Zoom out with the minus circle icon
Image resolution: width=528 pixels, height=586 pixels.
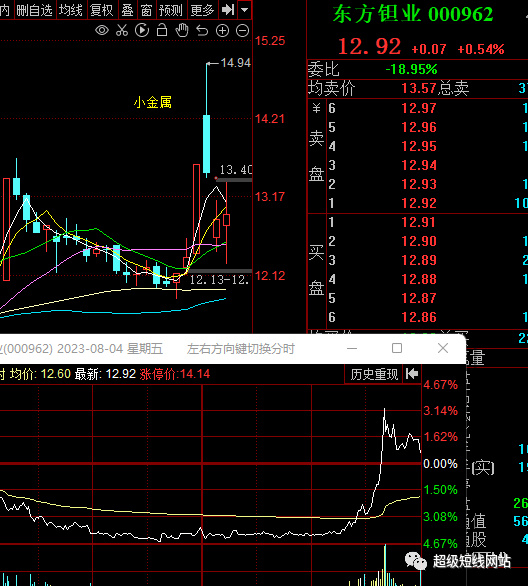point(243,30)
